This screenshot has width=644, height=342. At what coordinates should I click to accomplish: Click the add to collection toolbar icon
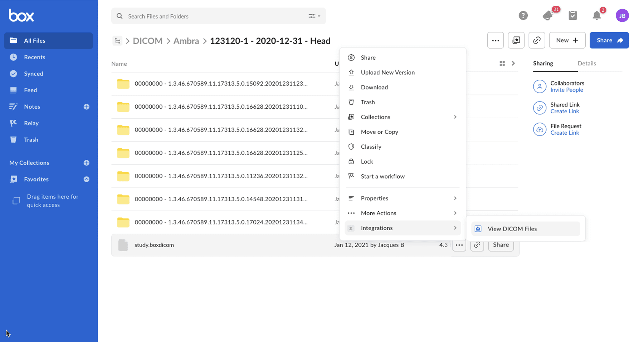click(516, 40)
